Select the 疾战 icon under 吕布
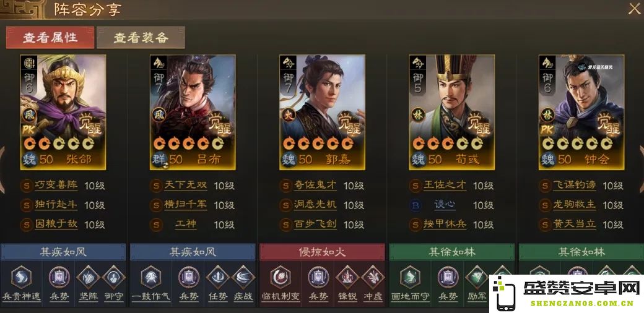This screenshot has height=313, width=644. pos(243,277)
